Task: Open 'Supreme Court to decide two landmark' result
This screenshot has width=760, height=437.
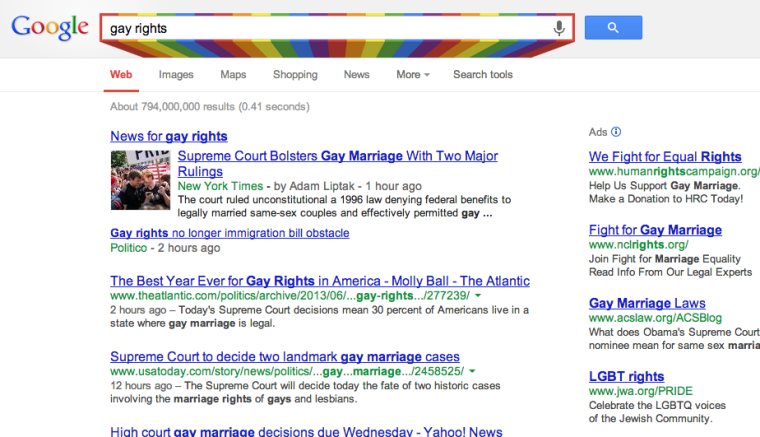Action: pyautogui.click(x=285, y=357)
